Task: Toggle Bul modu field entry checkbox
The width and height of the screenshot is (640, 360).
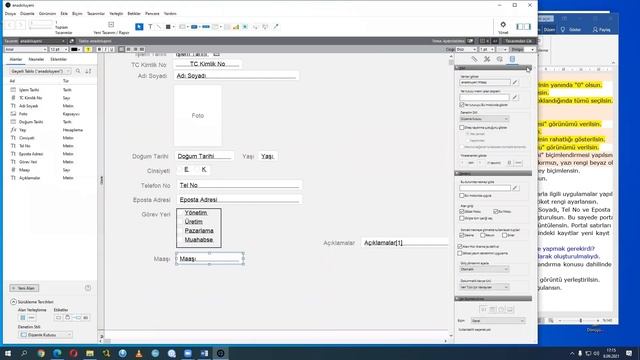Action: click(496, 211)
